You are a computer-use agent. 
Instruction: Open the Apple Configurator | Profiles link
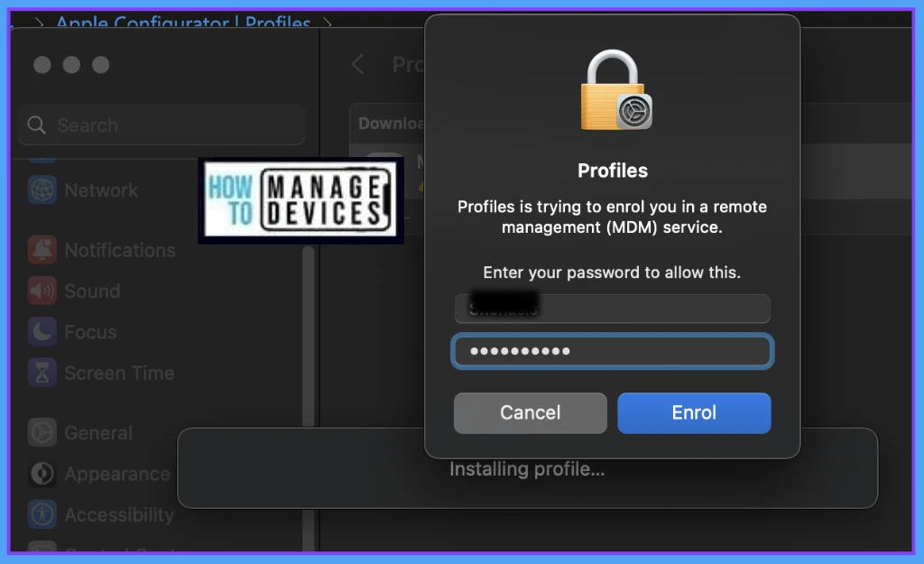[x=183, y=23]
